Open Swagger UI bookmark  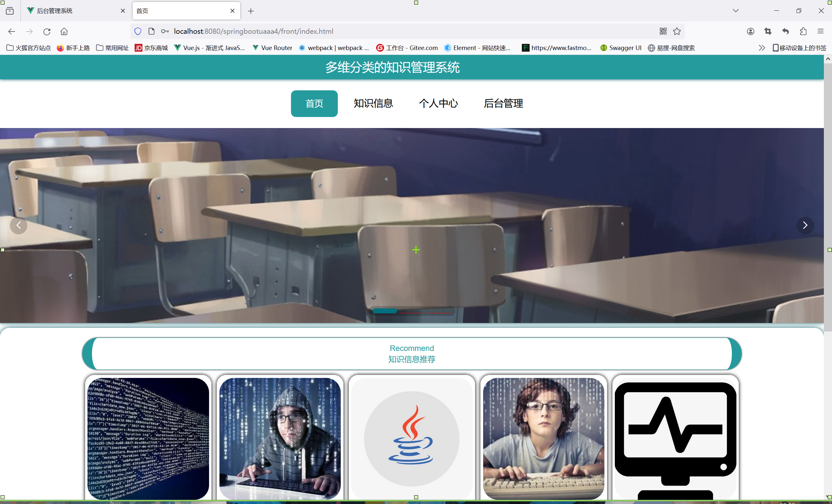(621, 48)
